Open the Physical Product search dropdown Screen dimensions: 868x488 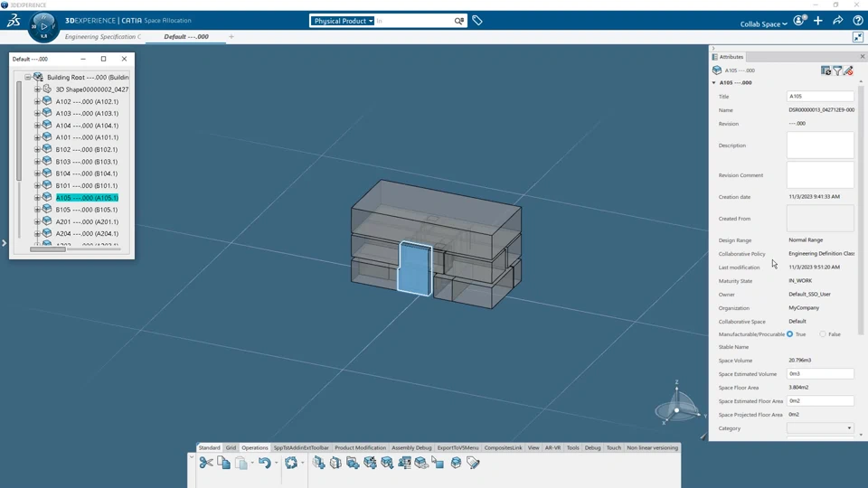[343, 21]
